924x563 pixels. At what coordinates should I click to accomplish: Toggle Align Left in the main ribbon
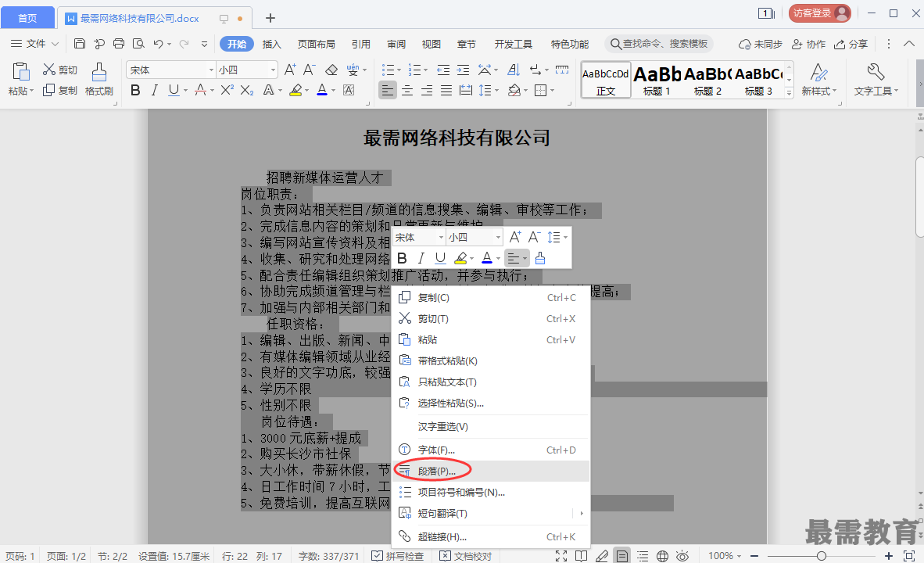point(387,90)
